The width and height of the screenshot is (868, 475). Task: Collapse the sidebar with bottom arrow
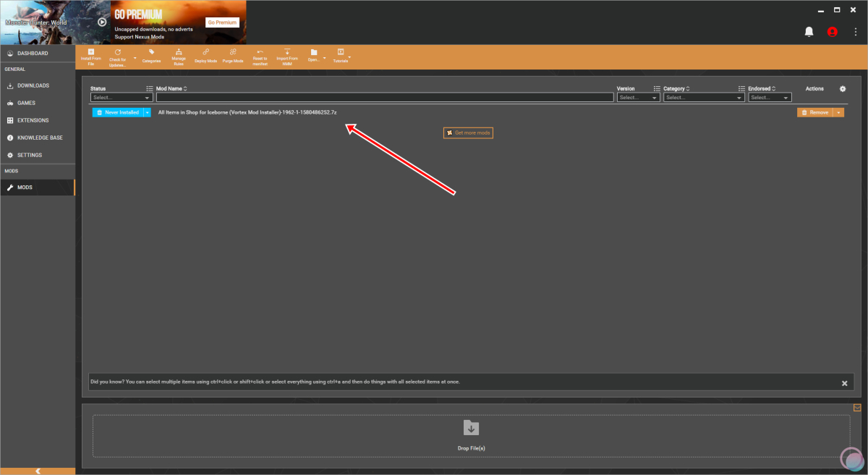(x=38, y=471)
